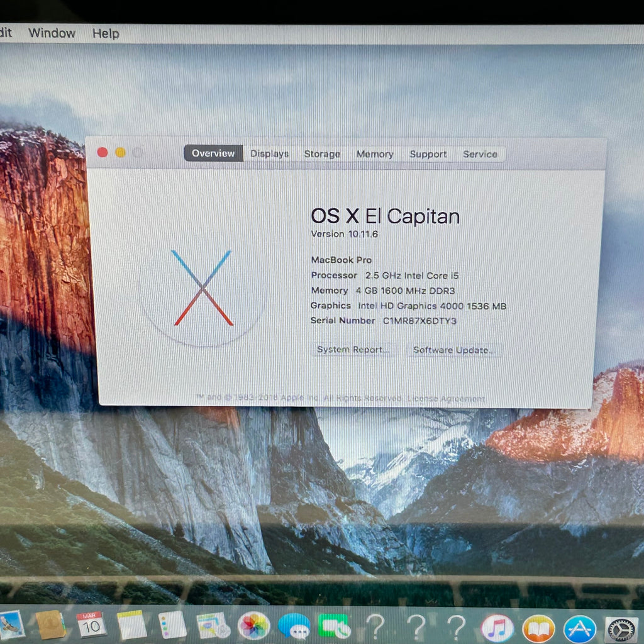
Task: Click the OS X El Capitan heading
Action: point(386,216)
